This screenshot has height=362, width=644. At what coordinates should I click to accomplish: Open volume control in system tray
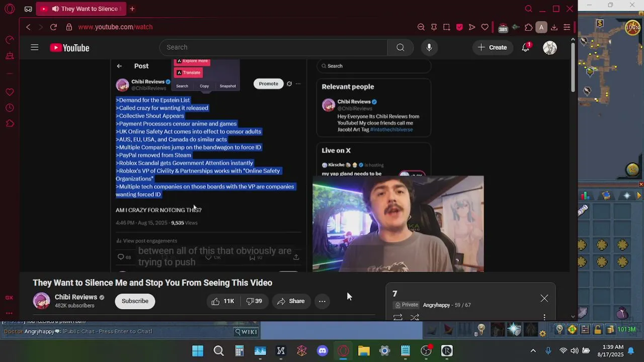(574, 351)
